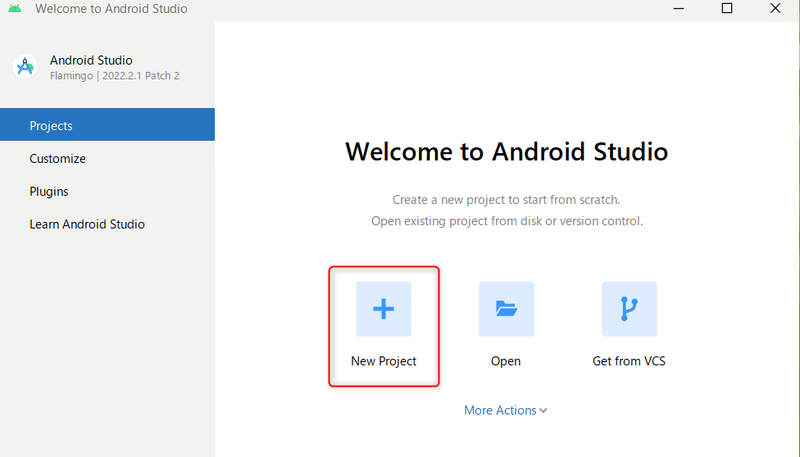Close the Welcome to Android Studio window

(x=776, y=9)
